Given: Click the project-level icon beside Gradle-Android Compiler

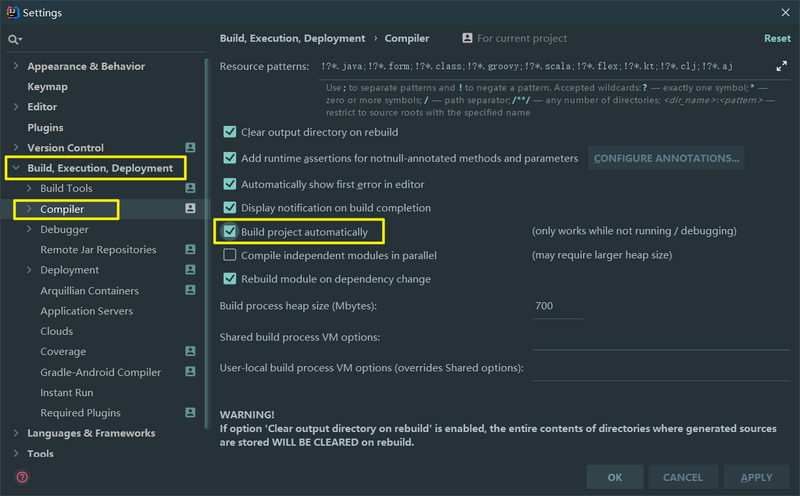Looking at the screenshot, I should click(190, 372).
